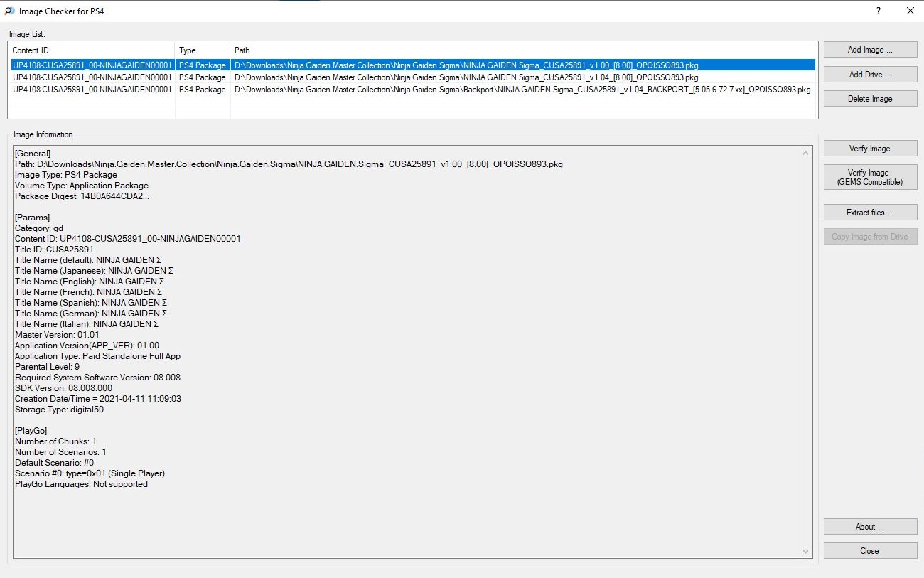Open the Extract files dialog
Screen dimensions: 924x578
(x=870, y=213)
